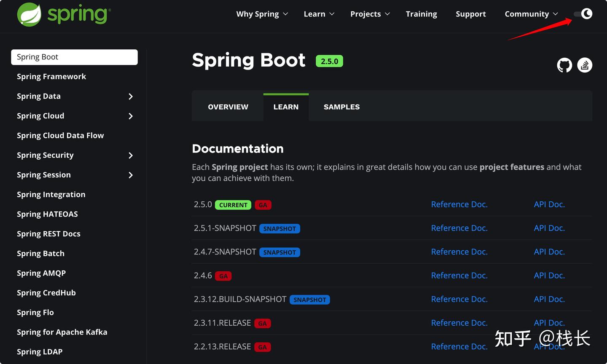Open Spring Integration project
Image resolution: width=607 pixels, height=364 pixels.
(51, 195)
